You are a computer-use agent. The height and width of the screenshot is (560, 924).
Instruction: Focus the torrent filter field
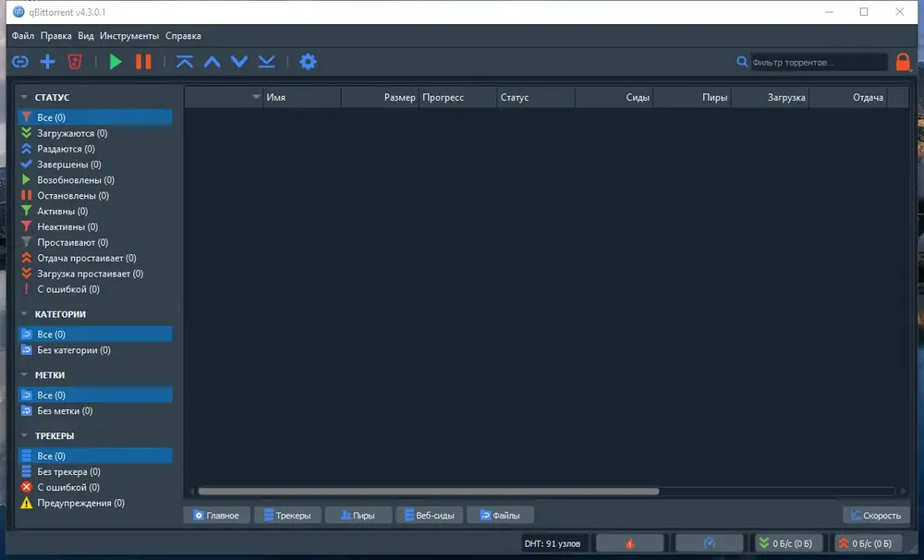click(819, 62)
